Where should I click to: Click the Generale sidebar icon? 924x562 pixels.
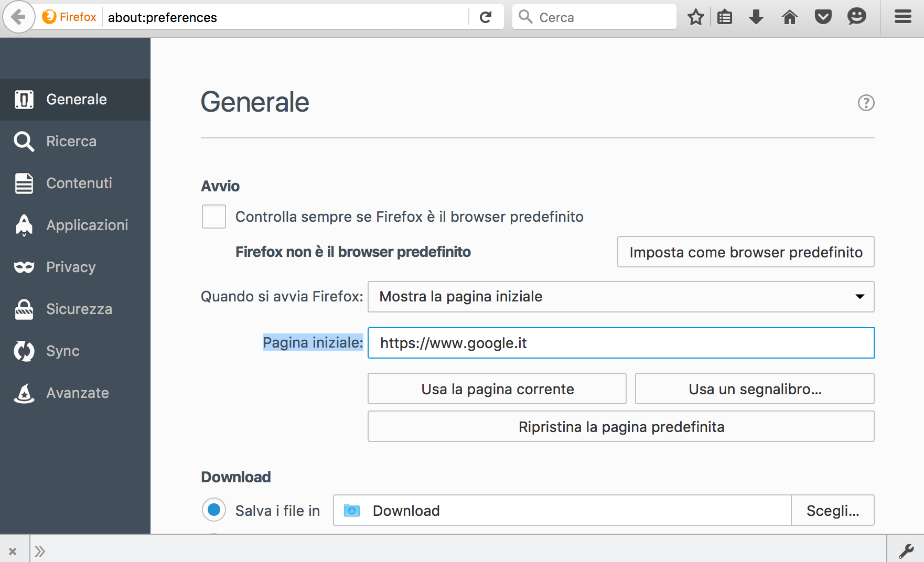click(24, 99)
